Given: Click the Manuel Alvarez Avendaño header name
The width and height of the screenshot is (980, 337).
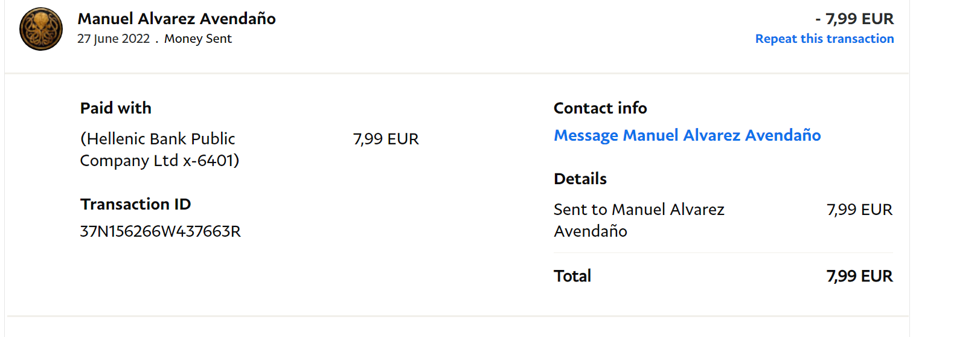Looking at the screenshot, I should pyautogui.click(x=176, y=19).
